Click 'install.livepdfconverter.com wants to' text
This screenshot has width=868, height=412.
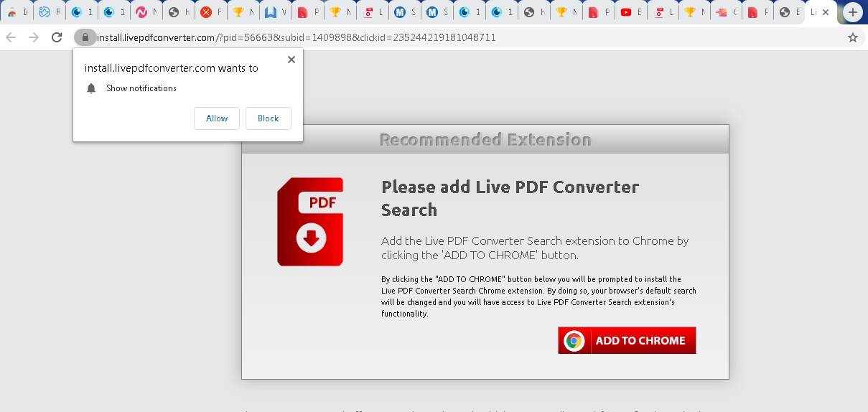(x=172, y=68)
